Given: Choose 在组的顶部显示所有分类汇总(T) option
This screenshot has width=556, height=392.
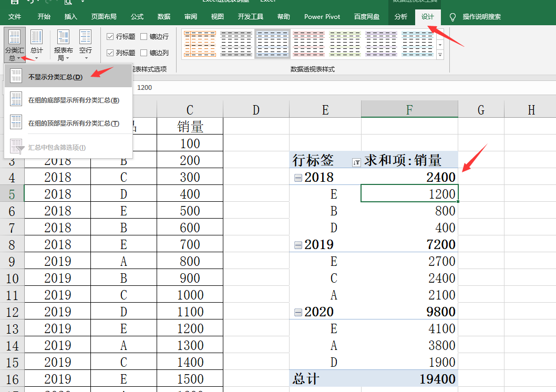Looking at the screenshot, I should pos(68,123).
